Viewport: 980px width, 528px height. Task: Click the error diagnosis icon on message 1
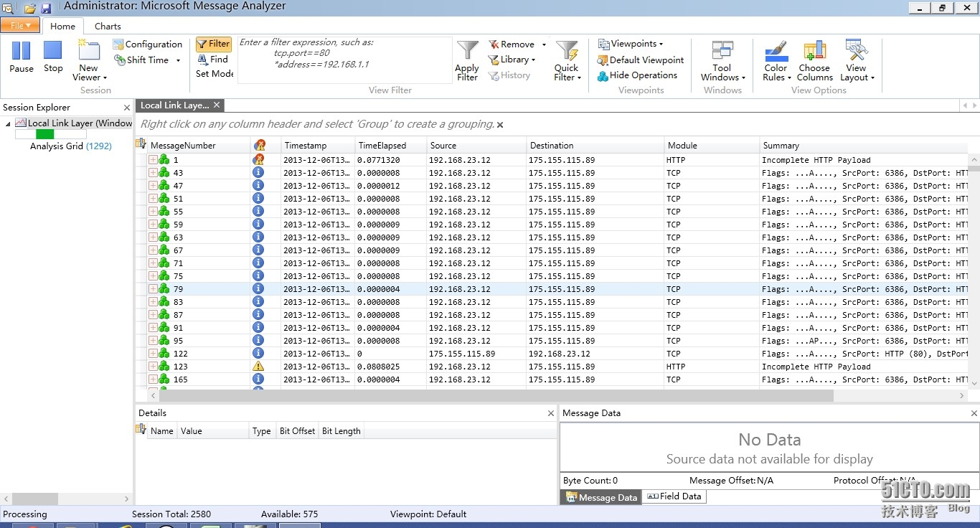[258, 160]
